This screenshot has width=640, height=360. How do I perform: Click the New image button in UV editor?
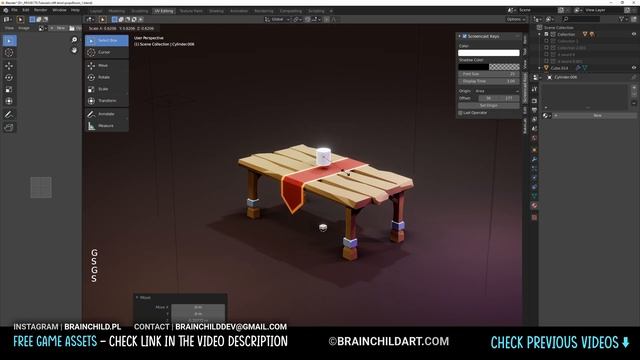click(x=59, y=28)
